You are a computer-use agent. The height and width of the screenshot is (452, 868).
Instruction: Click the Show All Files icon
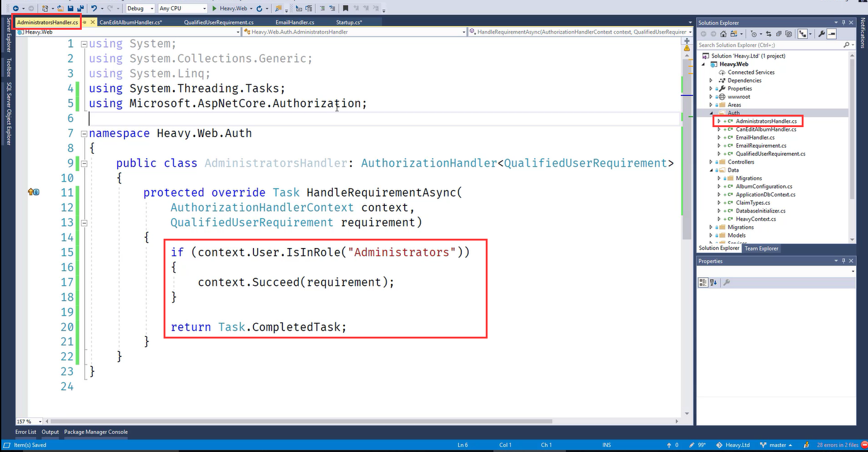(x=788, y=34)
